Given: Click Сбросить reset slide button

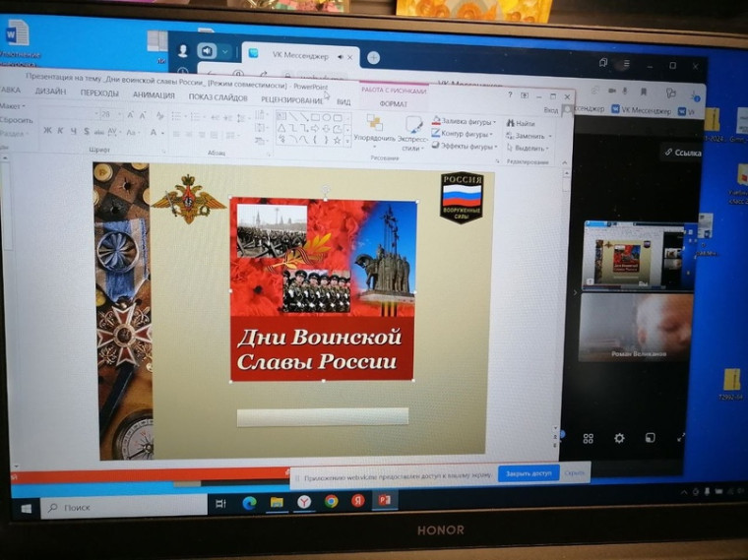Looking at the screenshot, I should pos(16,120).
